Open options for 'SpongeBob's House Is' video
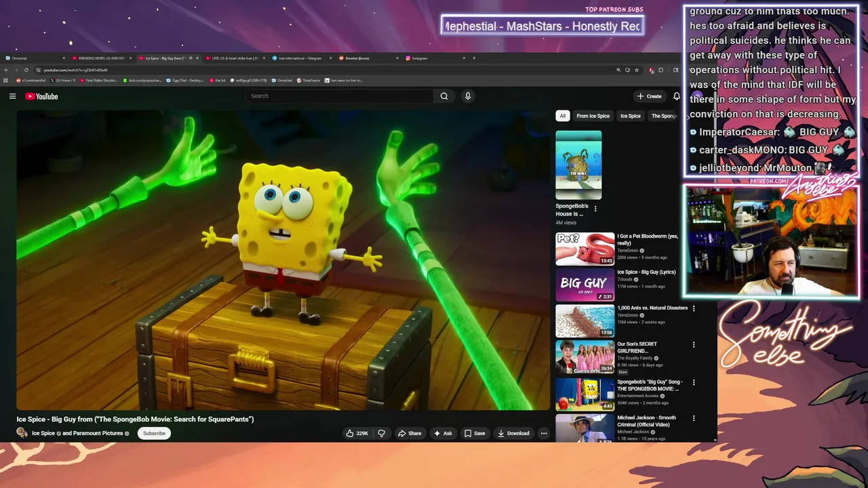868x488 pixels. click(595, 209)
